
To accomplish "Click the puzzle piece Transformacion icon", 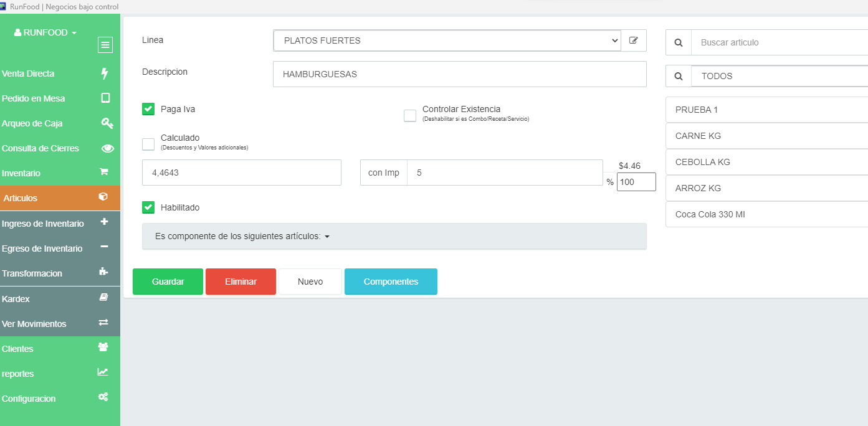I will [104, 272].
